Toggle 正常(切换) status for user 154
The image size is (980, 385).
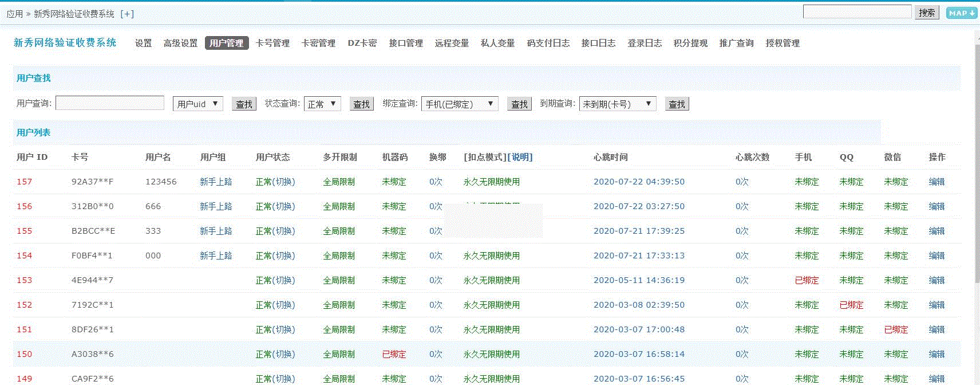coord(275,256)
